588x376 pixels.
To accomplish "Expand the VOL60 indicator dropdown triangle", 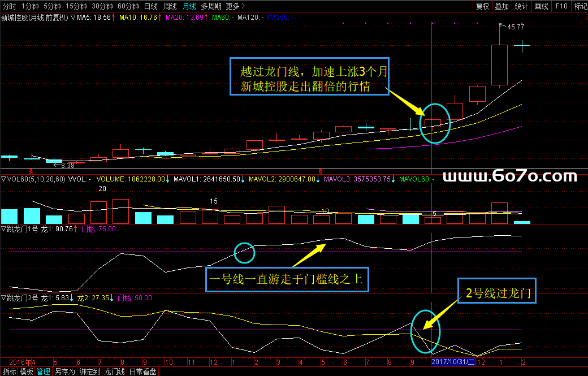I will 3,179.
